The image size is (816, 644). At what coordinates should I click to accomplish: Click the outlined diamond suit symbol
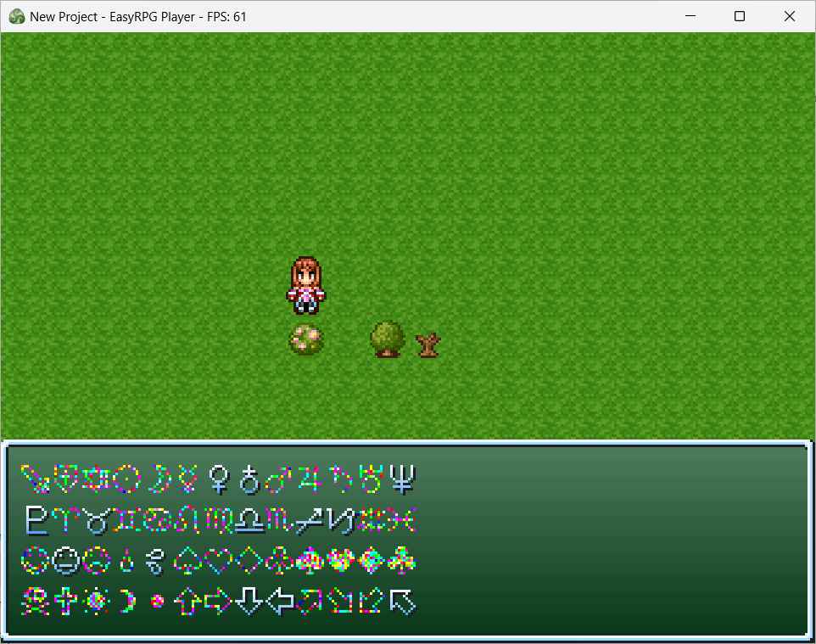coord(249,560)
